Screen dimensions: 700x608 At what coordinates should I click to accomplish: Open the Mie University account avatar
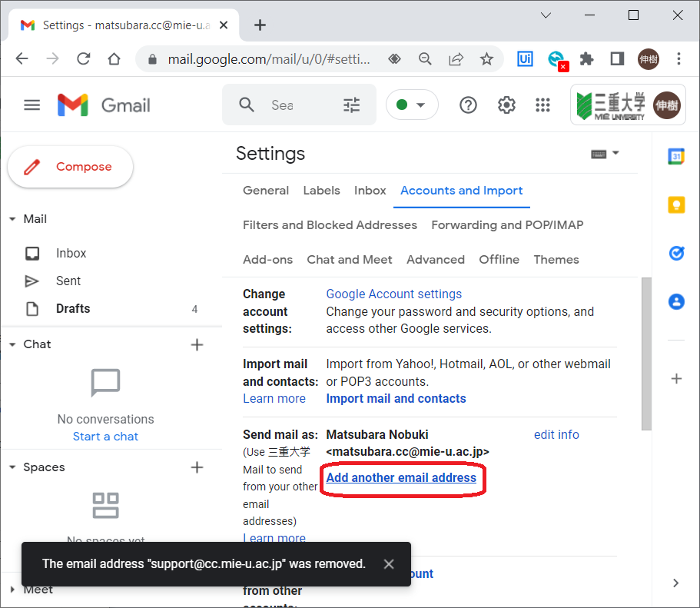point(666,105)
